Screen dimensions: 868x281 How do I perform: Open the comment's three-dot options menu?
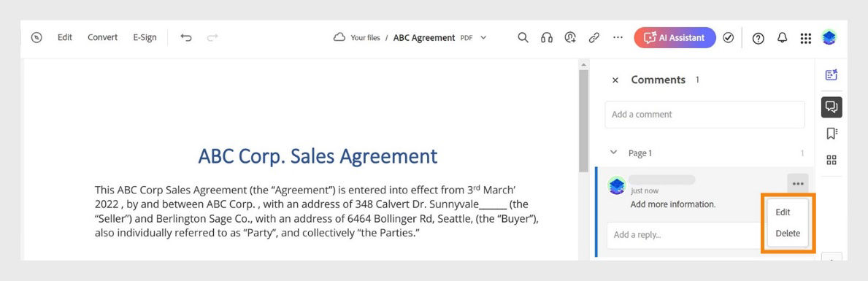(798, 184)
